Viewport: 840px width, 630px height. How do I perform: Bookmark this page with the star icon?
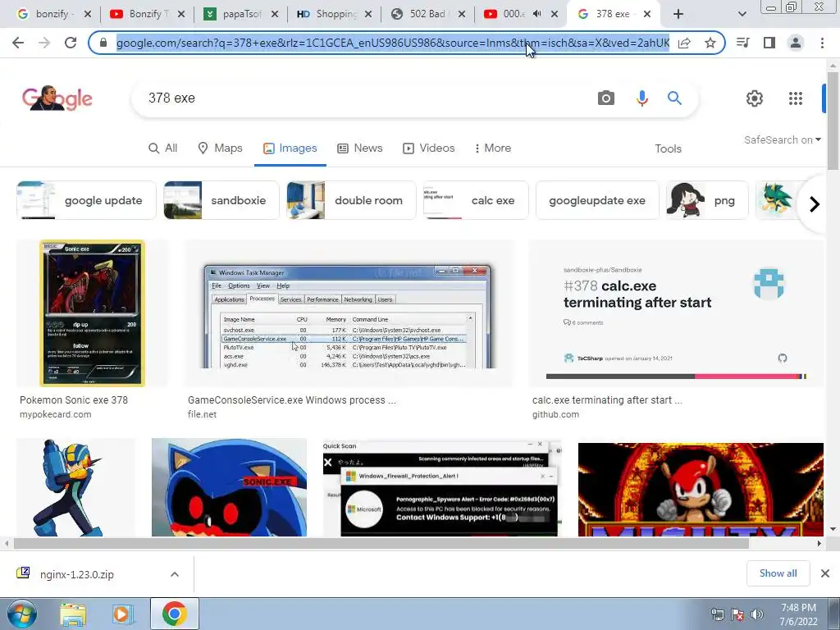(710, 43)
